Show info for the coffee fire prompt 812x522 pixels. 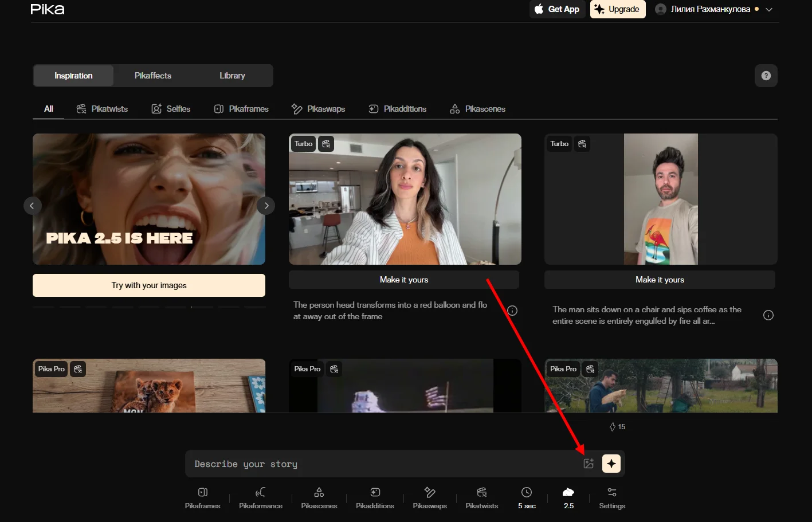tap(768, 315)
